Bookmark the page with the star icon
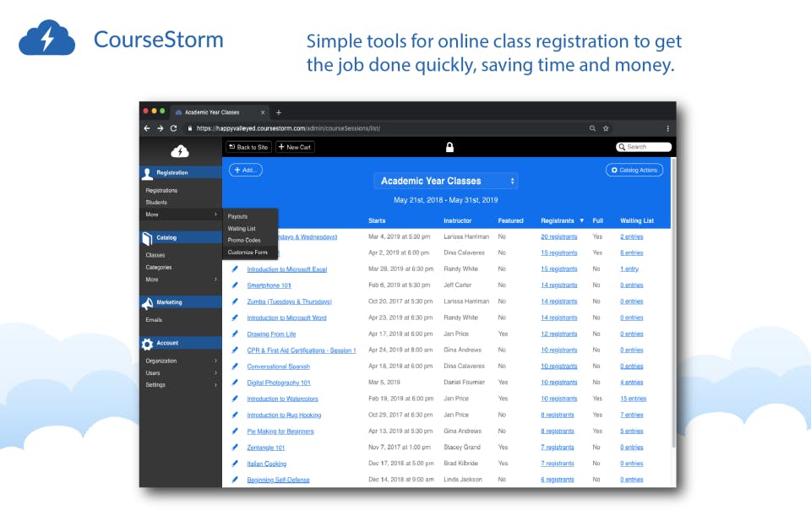The image size is (811, 532). click(606, 128)
